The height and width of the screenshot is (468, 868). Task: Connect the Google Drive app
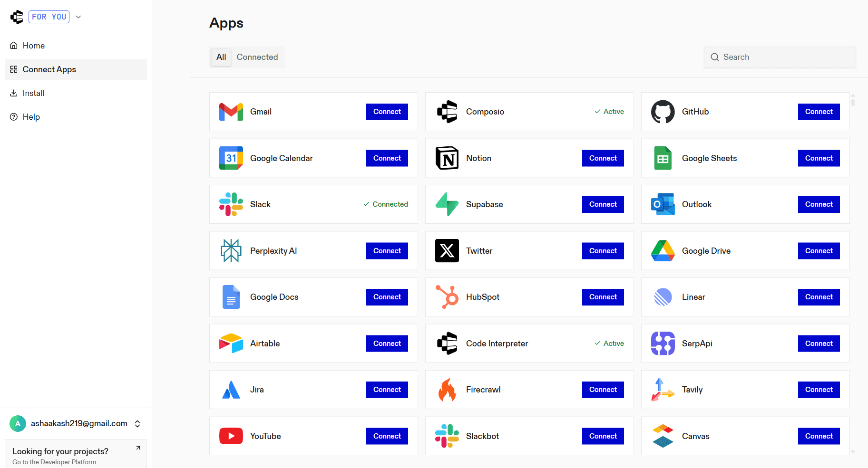coord(819,251)
